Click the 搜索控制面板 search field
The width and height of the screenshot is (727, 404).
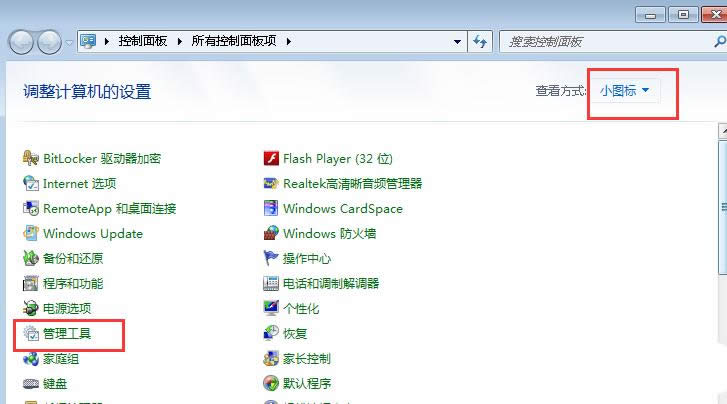[x=600, y=41]
